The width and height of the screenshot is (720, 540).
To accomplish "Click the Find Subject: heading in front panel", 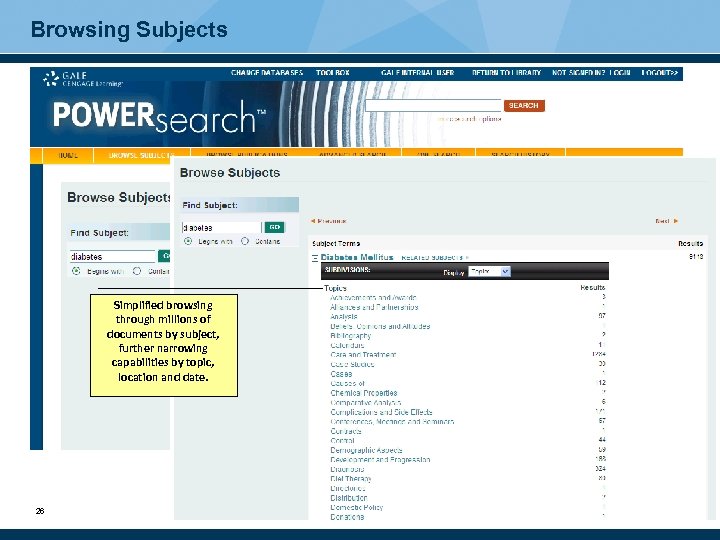I will tap(210, 205).
